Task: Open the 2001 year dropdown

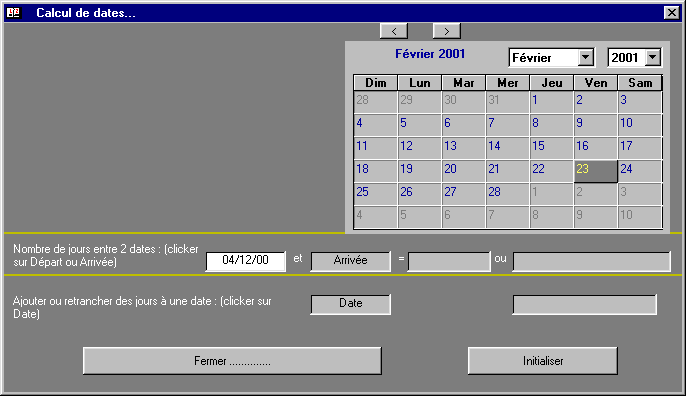Action: click(652, 57)
